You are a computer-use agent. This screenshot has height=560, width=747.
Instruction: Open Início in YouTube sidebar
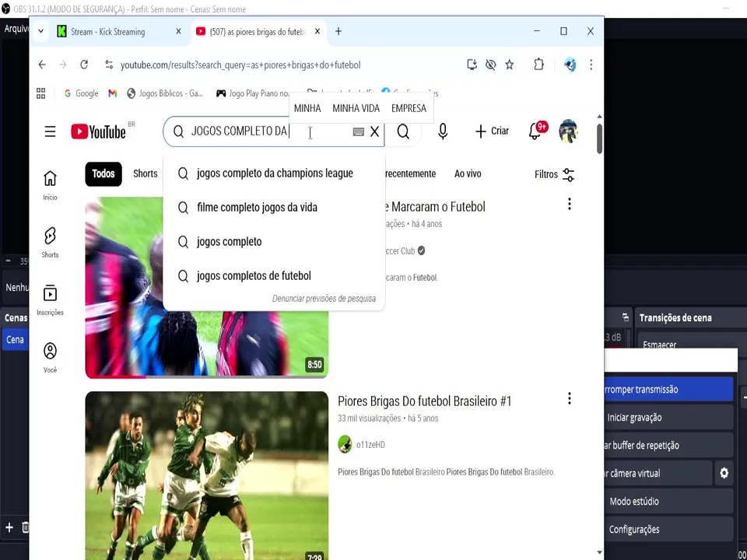coord(50,185)
